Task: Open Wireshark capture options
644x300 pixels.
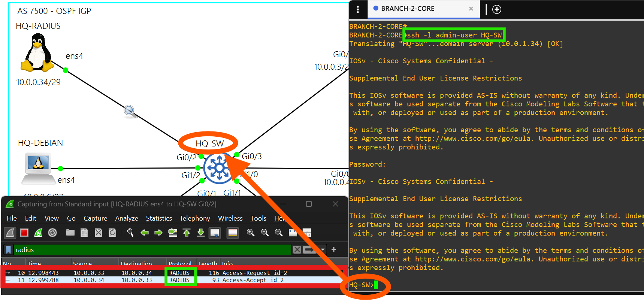Action: point(52,233)
